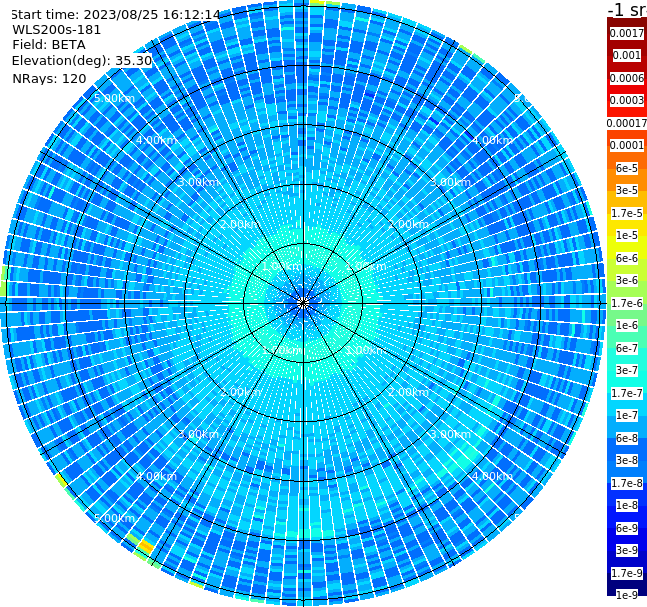This screenshot has height=607, width=647.
Task: Click the 6e-7 color scale label
Action: pyautogui.click(x=626, y=348)
